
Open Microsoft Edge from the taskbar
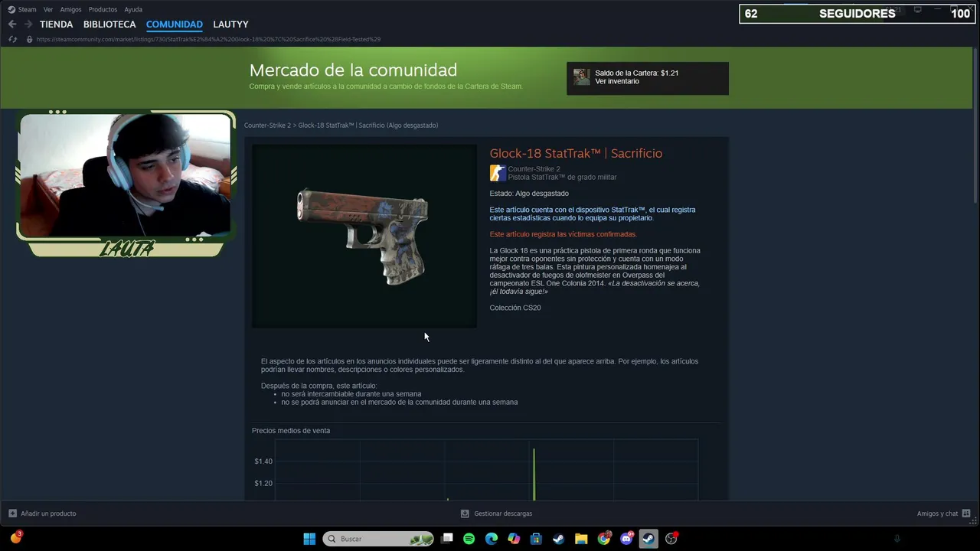pyautogui.click(x=492, y=539)
